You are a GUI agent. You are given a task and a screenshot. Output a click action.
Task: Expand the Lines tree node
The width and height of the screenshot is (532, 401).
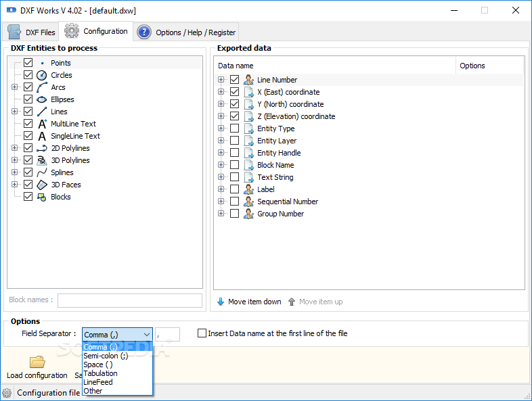(15, 111)
